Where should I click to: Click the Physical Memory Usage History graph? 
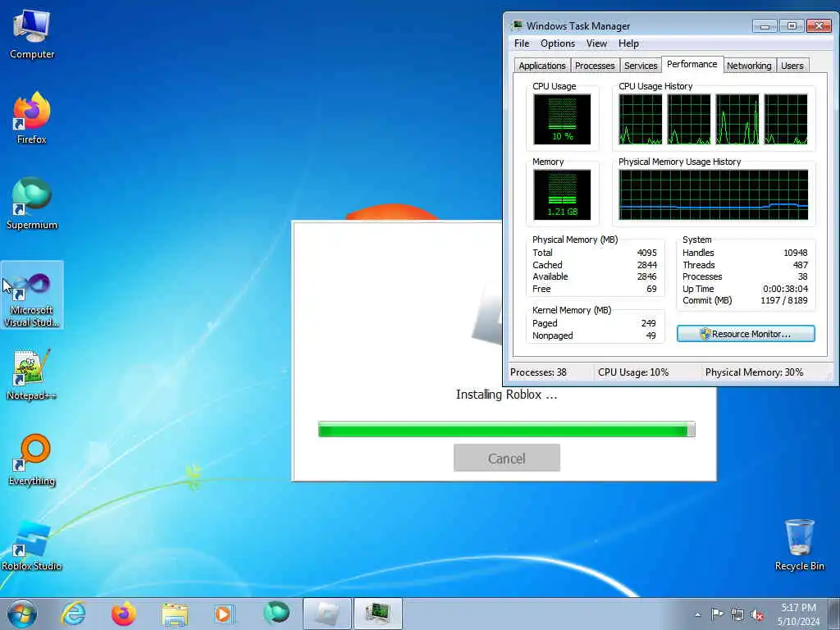tap(713, 194)
